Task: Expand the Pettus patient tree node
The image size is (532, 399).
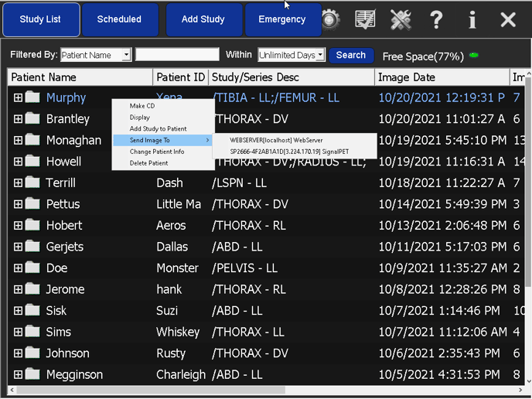Action: coord(18,204)
